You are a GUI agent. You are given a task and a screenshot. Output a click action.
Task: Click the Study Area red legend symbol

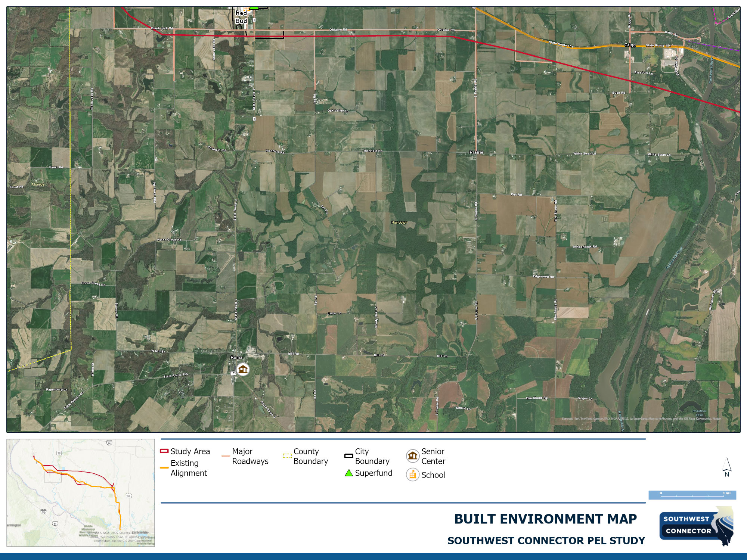click(x=164, y=451)
